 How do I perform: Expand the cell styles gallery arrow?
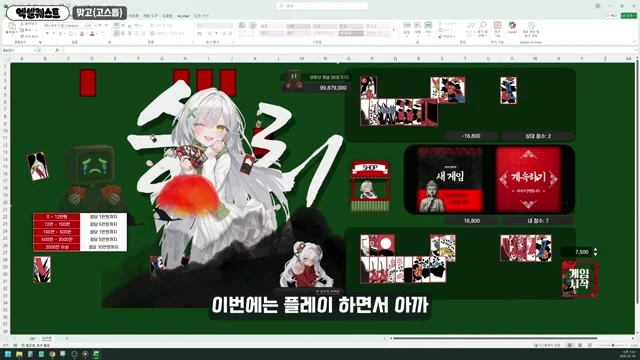[x=394, y=30]
